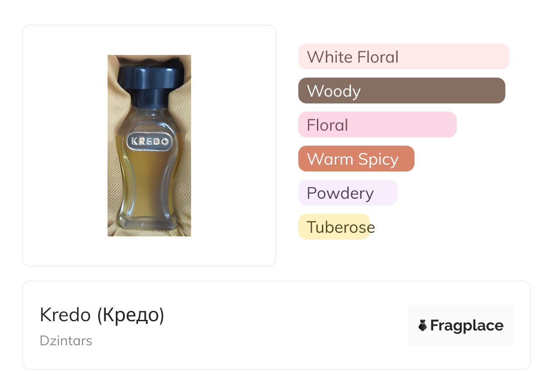Choose the Warm Spicy accord bar

356,159
